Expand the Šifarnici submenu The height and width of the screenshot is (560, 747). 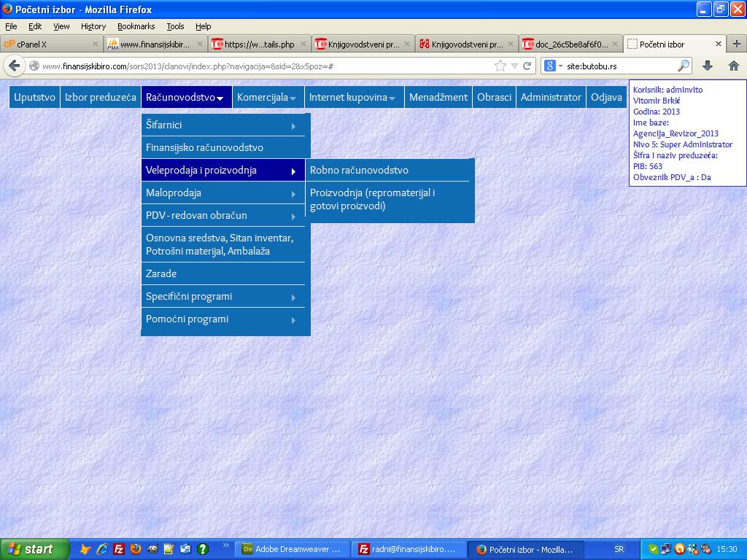225,125
